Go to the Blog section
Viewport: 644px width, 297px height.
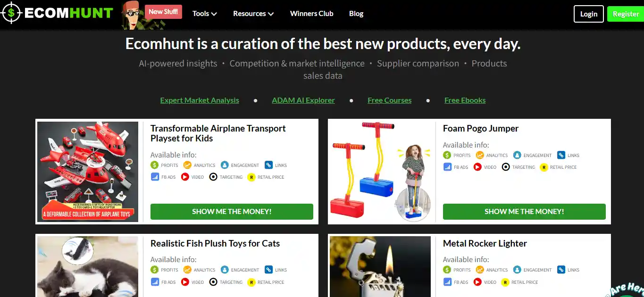coord(356,14)
